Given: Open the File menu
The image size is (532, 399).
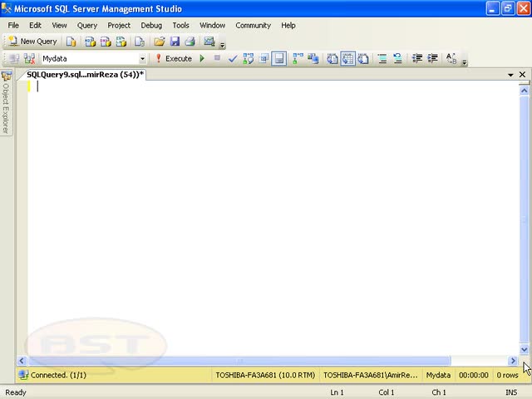Looking at the screenshot, I should 13,26.
